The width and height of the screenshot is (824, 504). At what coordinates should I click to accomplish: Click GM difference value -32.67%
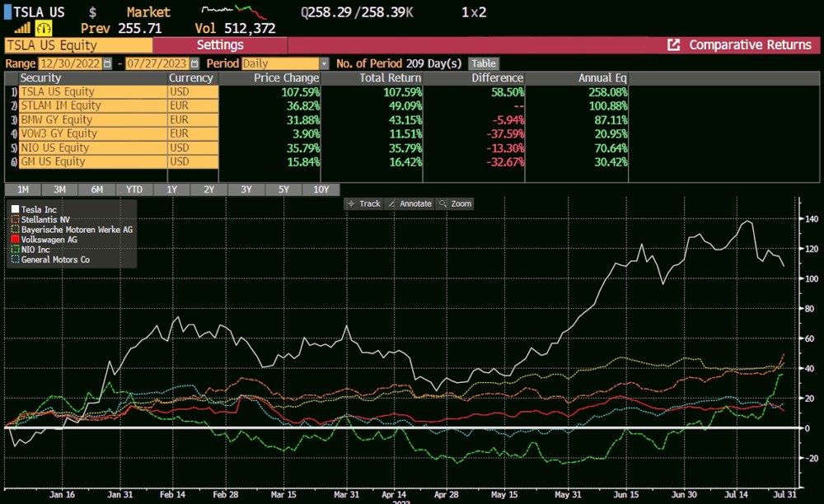(505, 161)
